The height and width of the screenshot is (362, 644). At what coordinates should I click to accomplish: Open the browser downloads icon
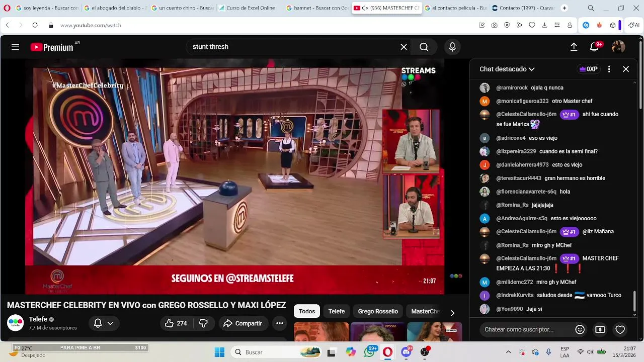544,25
